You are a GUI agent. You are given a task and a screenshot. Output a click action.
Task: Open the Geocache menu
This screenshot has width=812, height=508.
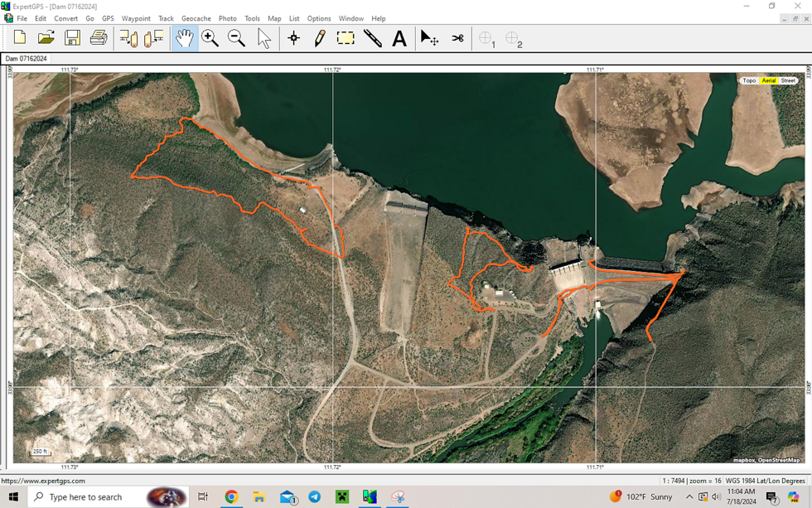(x=196, y=18)
